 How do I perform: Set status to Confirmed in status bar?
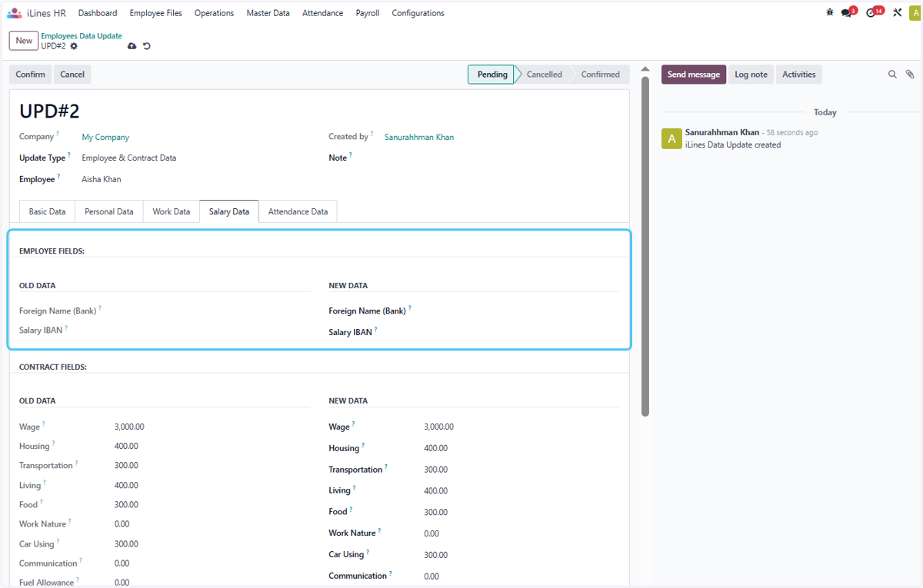(600, 75)
